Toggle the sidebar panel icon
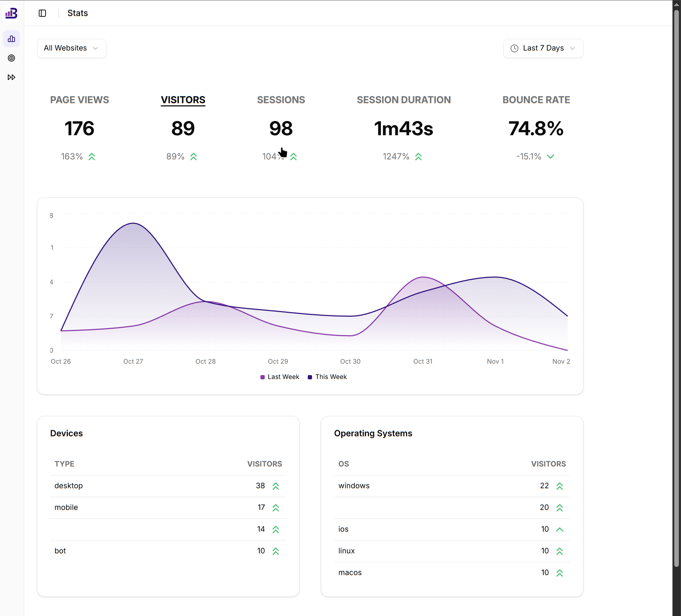 42,13
